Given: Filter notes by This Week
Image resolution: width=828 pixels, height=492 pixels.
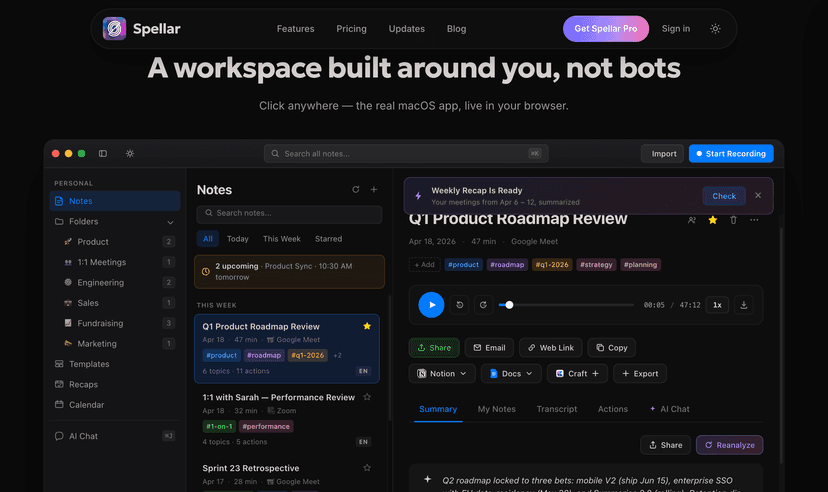Looking at the screenshot, I should (x=281, y=239).
